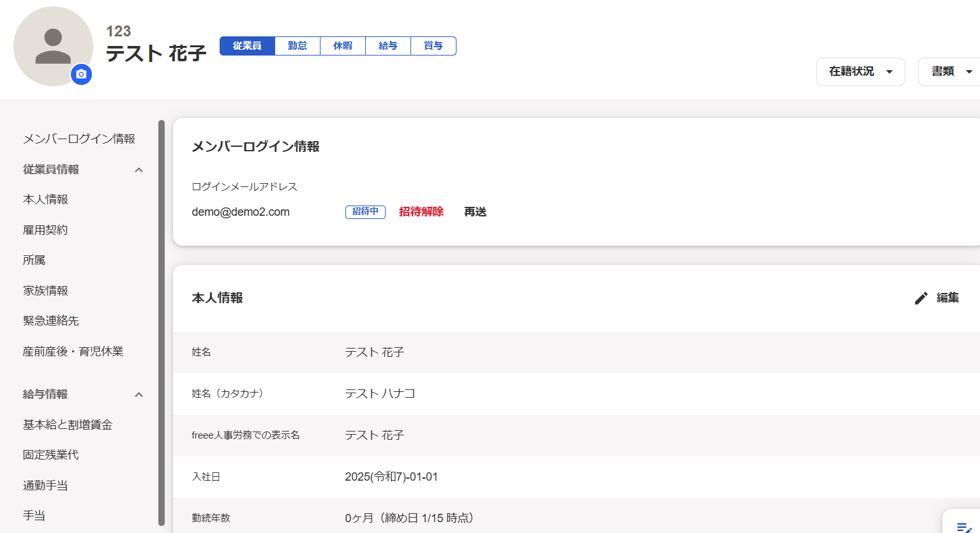Click the floating note edit icon at bottom right
The height and width of the screenshot is (533, 980).
(963, 527)
